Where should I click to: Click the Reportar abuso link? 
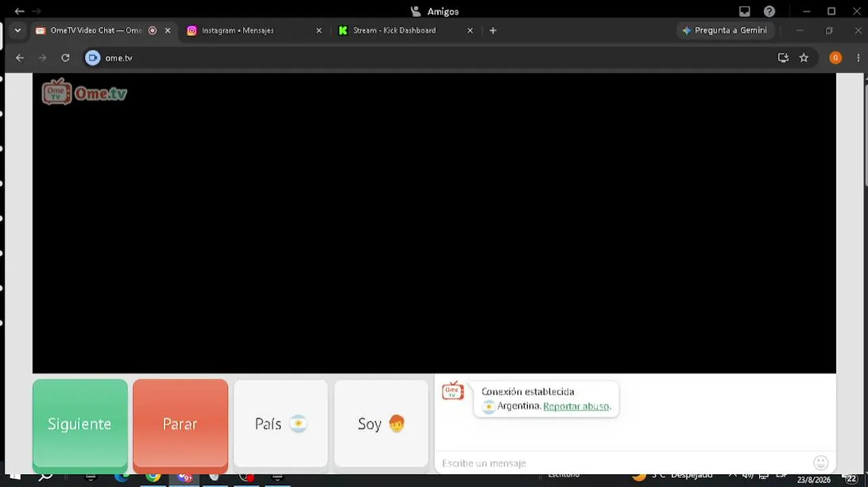pos(577,407)
